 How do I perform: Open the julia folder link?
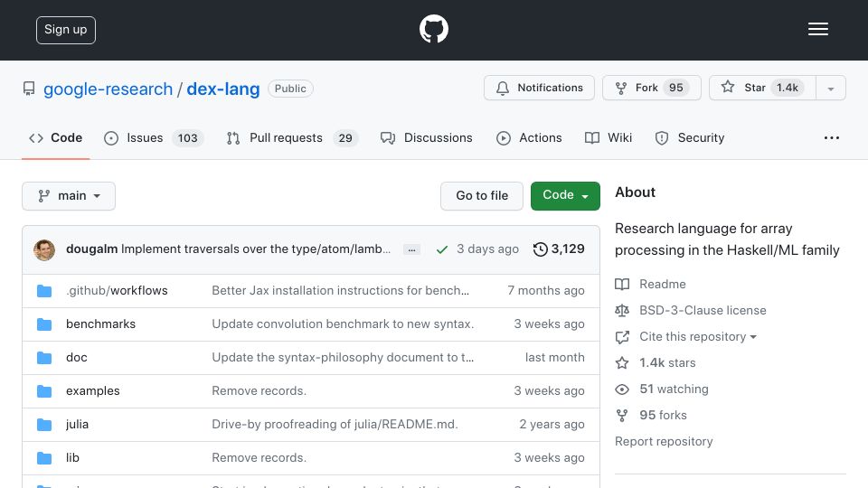click(77, 425)
